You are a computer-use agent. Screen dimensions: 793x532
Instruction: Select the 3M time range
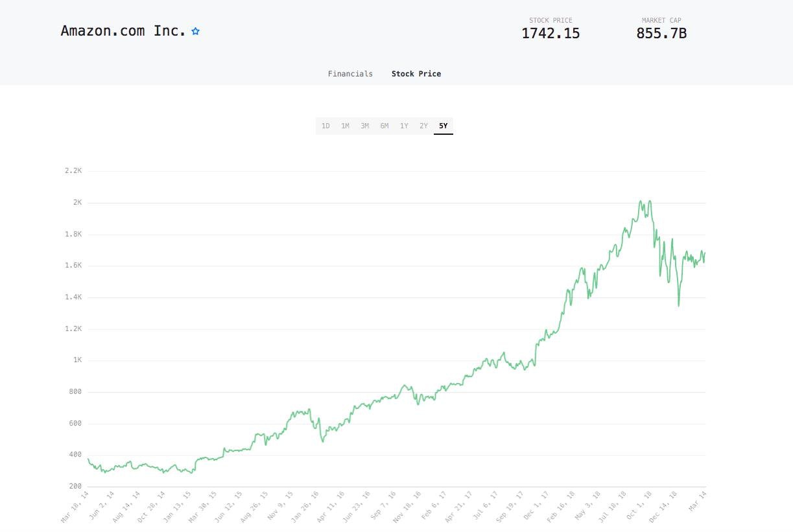[x=364, y=126]
